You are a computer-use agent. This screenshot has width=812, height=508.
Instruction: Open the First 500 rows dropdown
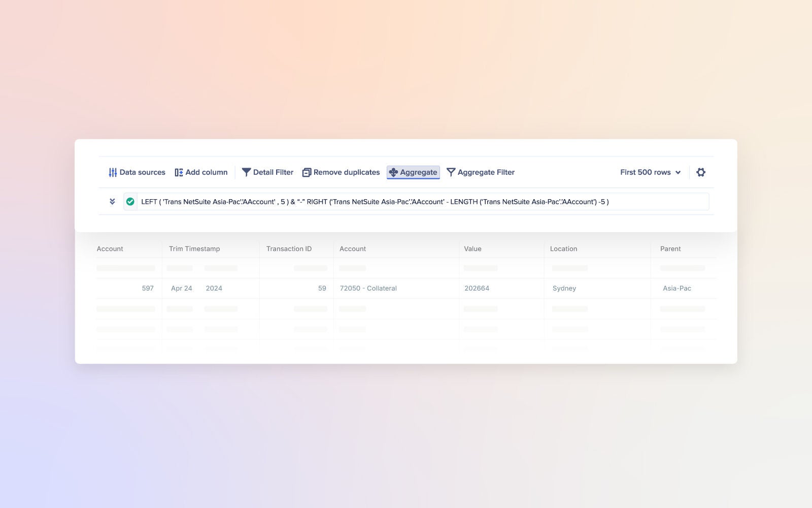tap(645, 172)
